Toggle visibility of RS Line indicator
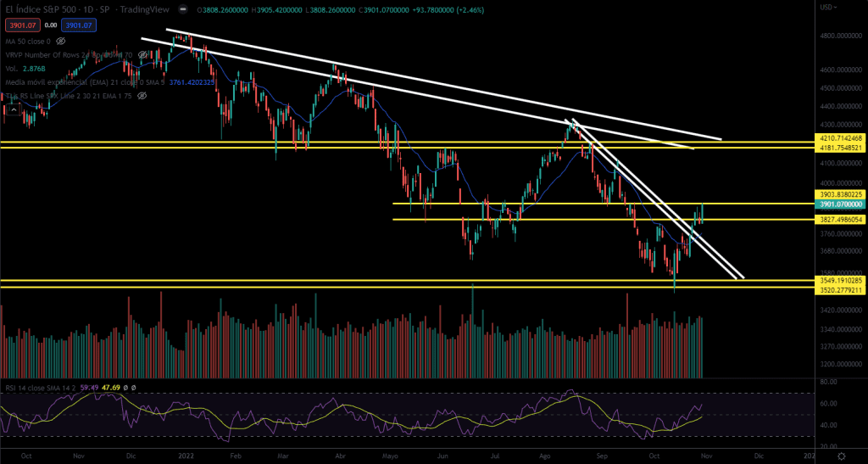Screen dimensions: 868x464 point(142,96)
